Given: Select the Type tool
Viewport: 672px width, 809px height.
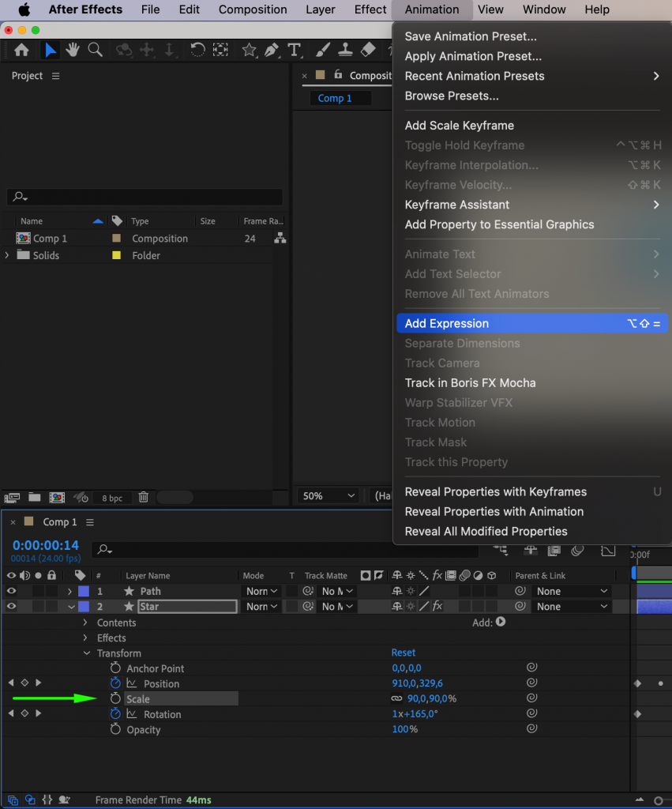Looking at the screenshot, I should click(295, 50).
